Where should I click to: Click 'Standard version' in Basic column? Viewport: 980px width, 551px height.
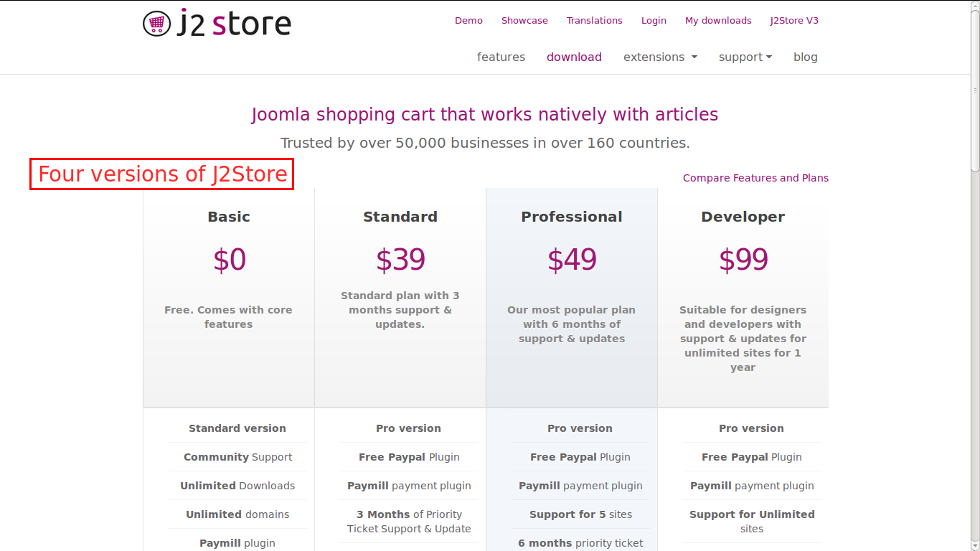[237, 428]
